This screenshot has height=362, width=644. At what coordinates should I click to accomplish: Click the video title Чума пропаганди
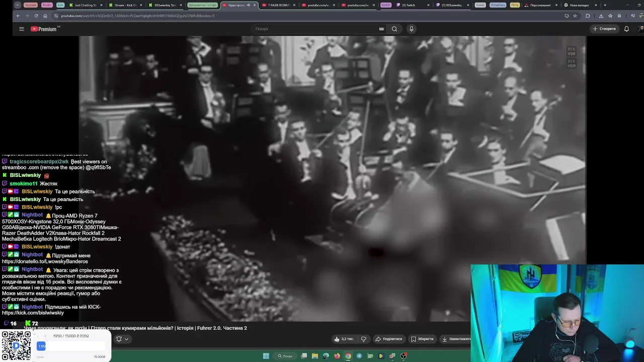[x=135, y=328]
